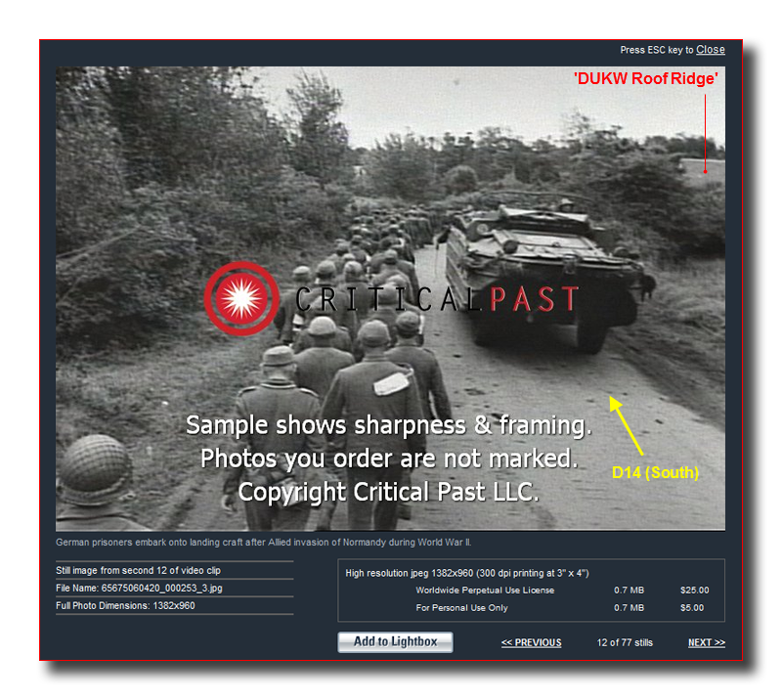Click the High resolution jpeg 1382x960 heading

[467, 573]
